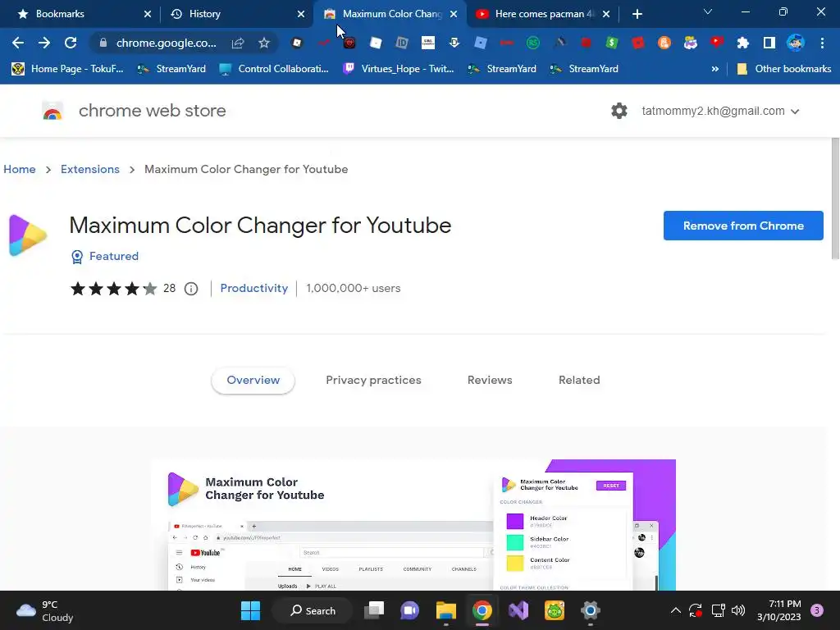Open taskbar Search box
The width and height of the screenshot is (840, 630).
(x=313, y=610)
